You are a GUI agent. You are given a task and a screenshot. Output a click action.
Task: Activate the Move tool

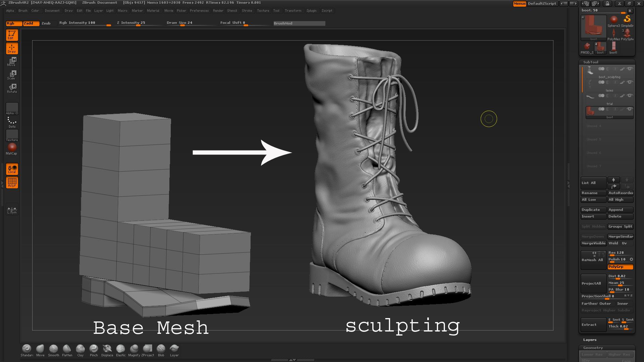coord(12,61)
